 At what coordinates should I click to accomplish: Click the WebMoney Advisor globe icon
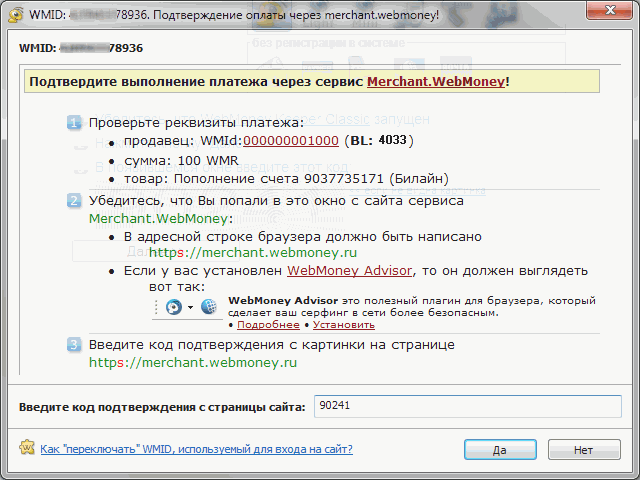(x=209, y=307)
